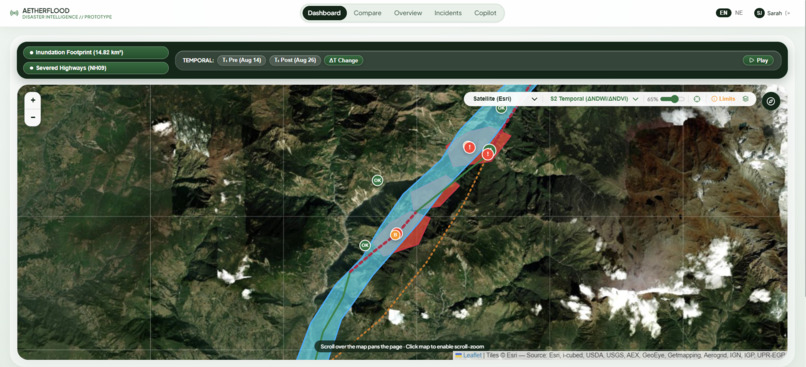806x367 pixels.
Task: Open the orange Limits info button
Action: [x=723, y=99]
